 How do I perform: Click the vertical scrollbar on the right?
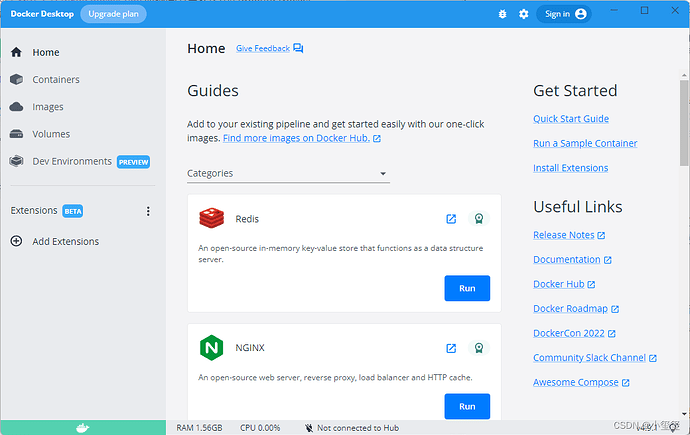coord(684,120)
